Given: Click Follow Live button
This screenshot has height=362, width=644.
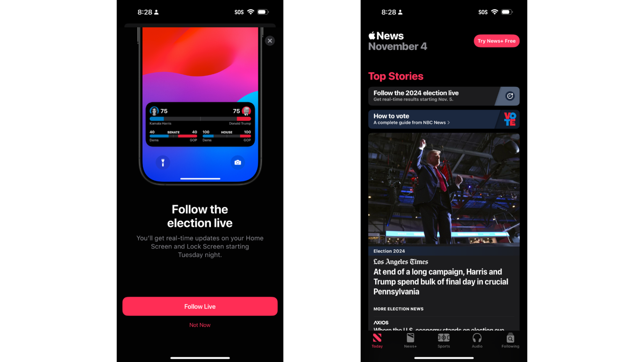Looking at the screenshot, I should [x=200, y=306].
